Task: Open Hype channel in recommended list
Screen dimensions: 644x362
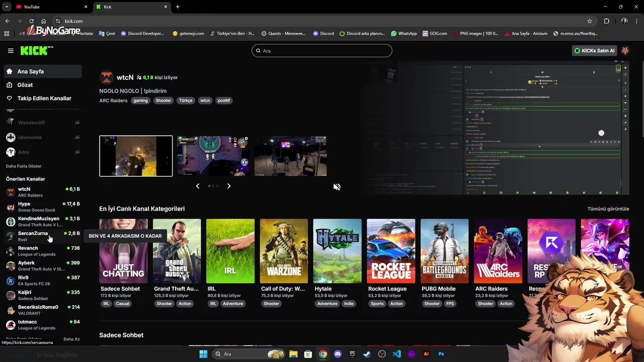Action: point(43,207)
